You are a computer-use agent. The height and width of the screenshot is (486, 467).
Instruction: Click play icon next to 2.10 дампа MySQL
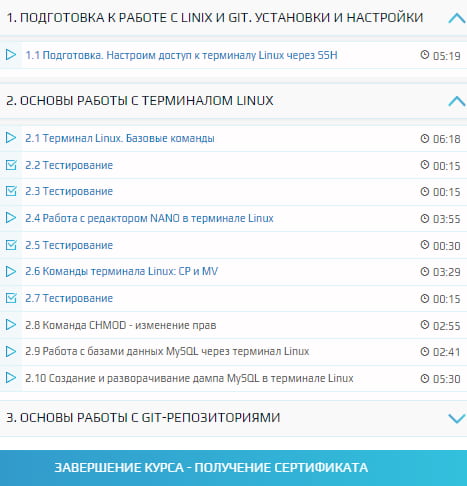[11, 377]
